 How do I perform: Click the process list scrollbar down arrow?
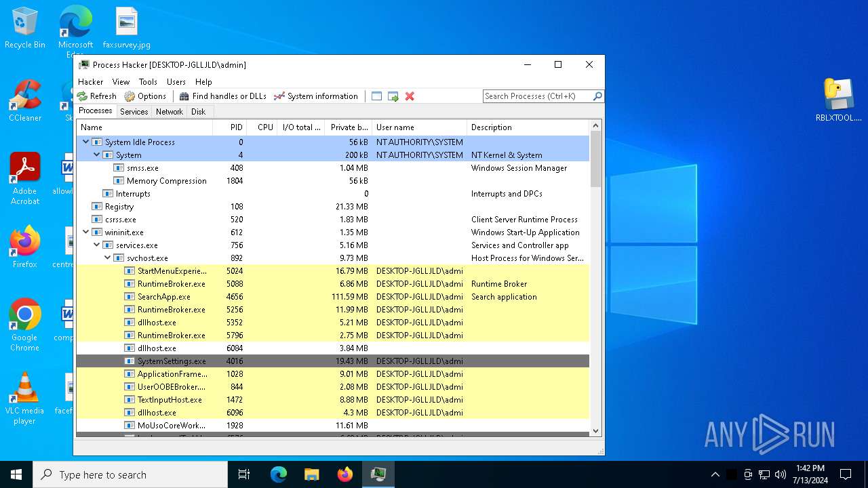[x=596, y=430]
